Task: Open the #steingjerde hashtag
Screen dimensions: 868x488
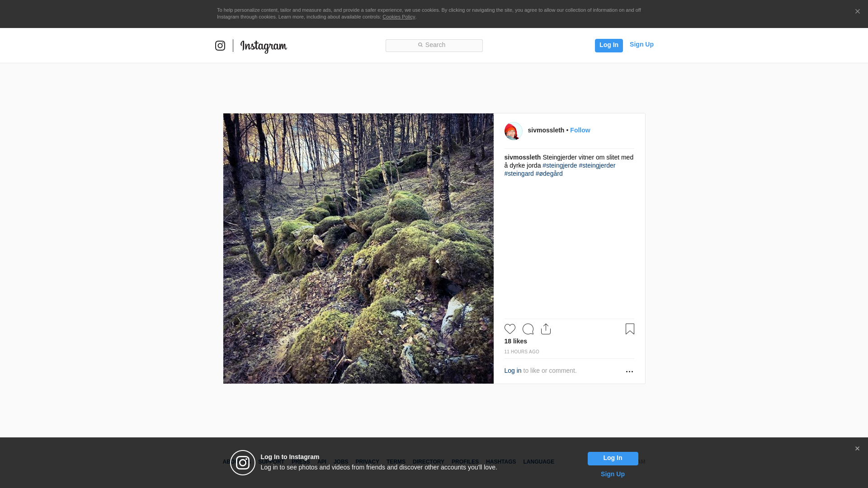Action: 560,165
